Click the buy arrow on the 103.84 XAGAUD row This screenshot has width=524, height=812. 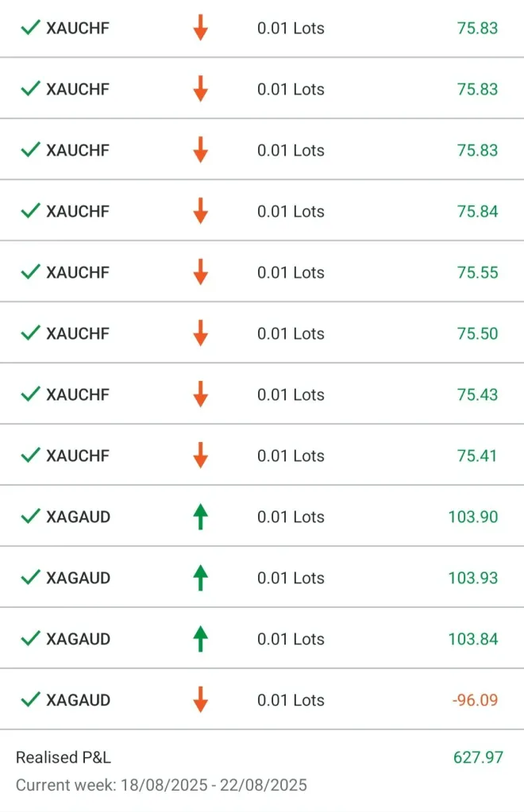pyautogui.click(x=200, y=639)
